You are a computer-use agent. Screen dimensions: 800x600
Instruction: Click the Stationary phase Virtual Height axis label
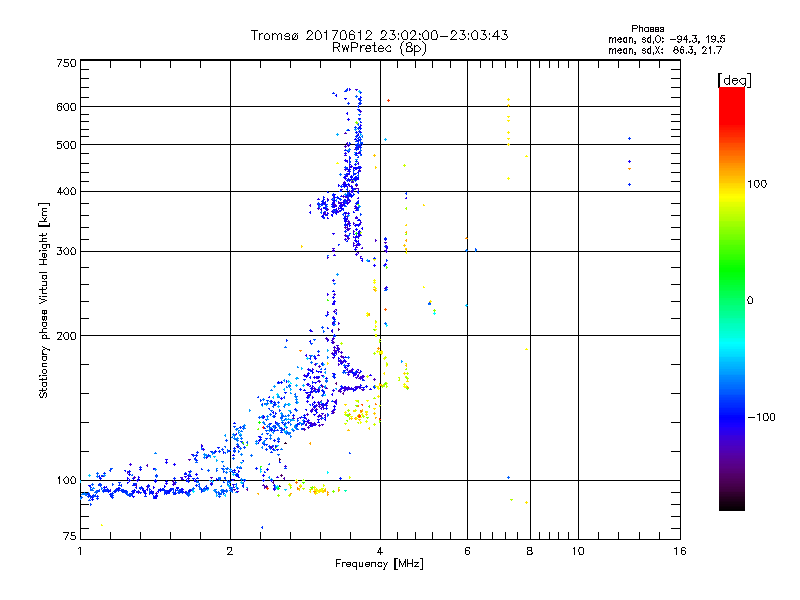pyautogui.click(x=44, y=299)
